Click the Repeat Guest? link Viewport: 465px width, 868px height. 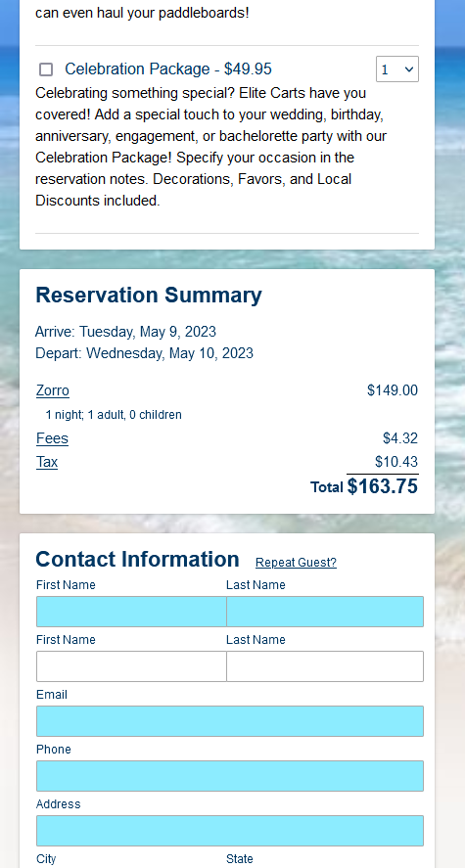point(296,563)
